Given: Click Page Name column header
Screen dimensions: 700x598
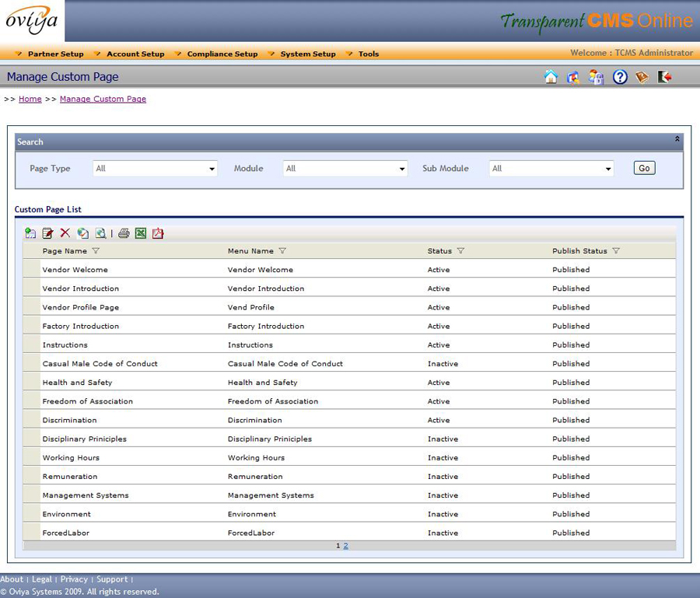Looking at the screenshot, I should pyautogui.click(x=65, y=251).
